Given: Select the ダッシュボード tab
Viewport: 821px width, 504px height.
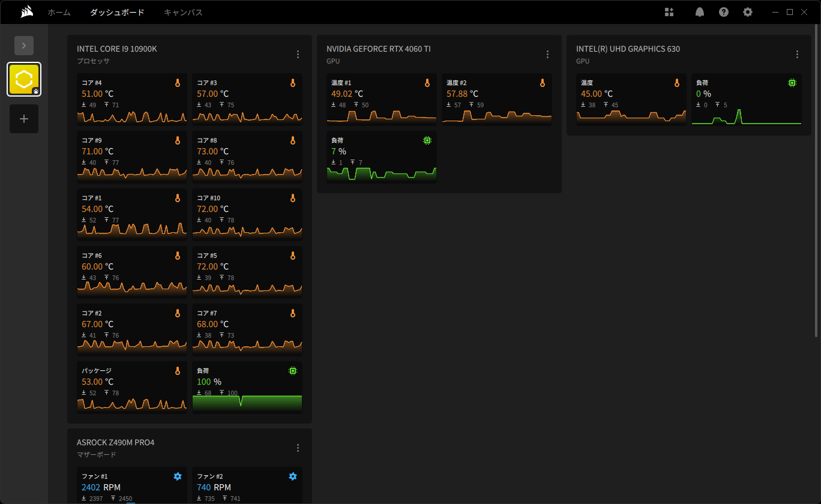Looking at the screenshot, I should tap(117, 12).
